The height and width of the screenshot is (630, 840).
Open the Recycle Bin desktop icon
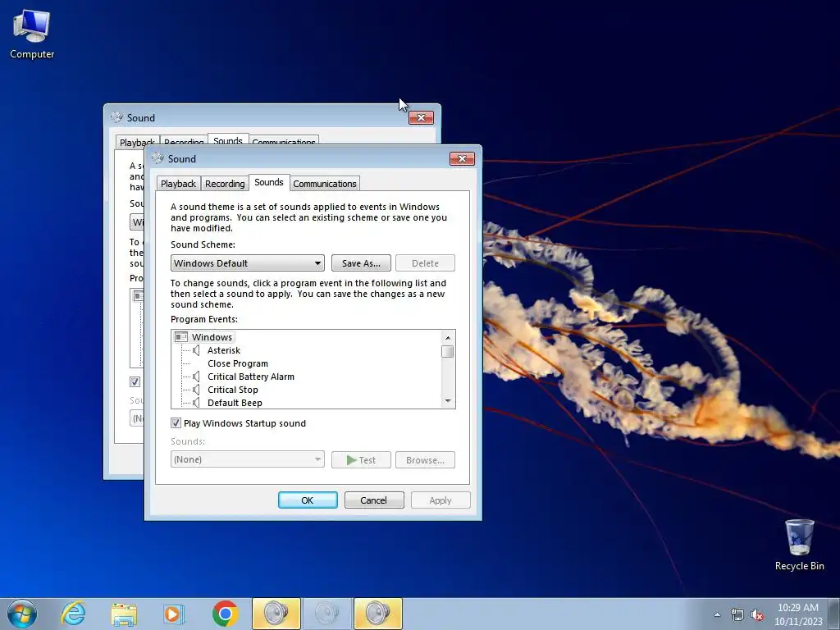click(x=799, y=545)
